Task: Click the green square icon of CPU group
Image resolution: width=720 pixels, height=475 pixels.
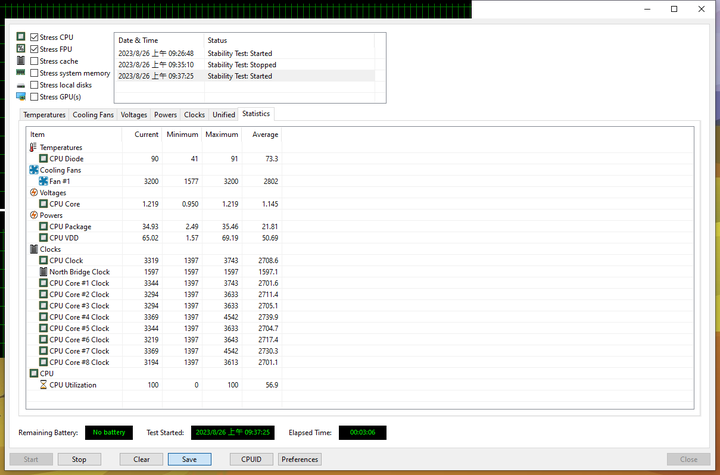Action: 34,373
